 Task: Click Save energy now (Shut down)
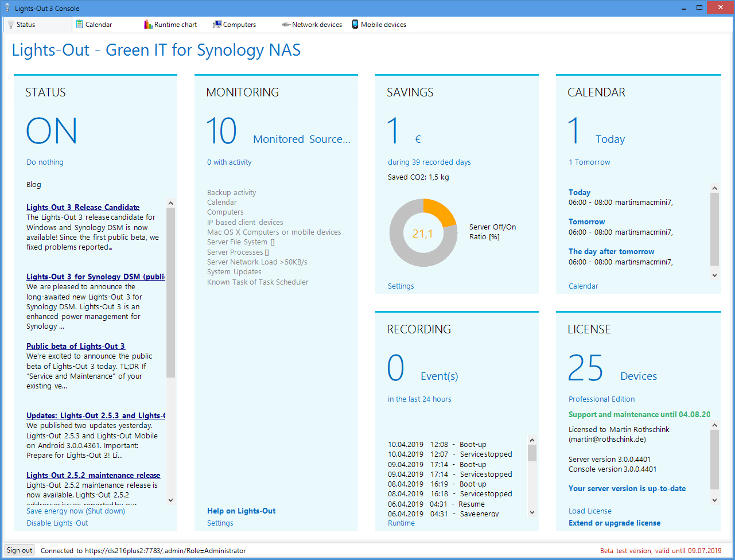click(76, 511)
